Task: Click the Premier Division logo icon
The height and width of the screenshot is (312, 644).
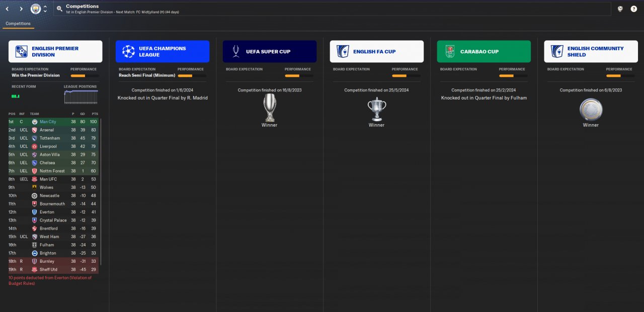Action: pyautogui.click(x=22, y=51)
